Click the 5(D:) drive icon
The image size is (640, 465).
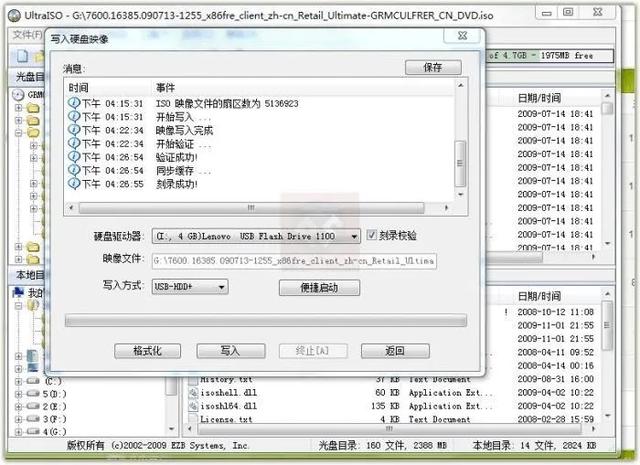click(x=33, y=394)
